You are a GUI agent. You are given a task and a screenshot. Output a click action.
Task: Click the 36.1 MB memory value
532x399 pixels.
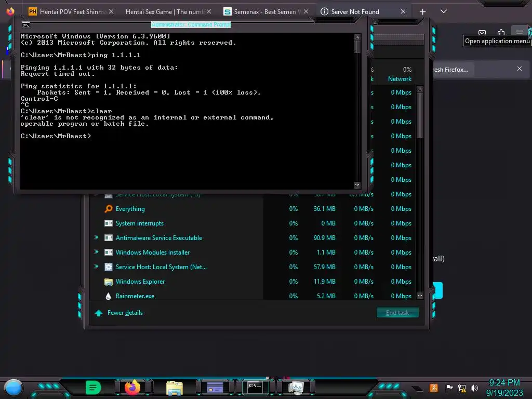point(324,209)
